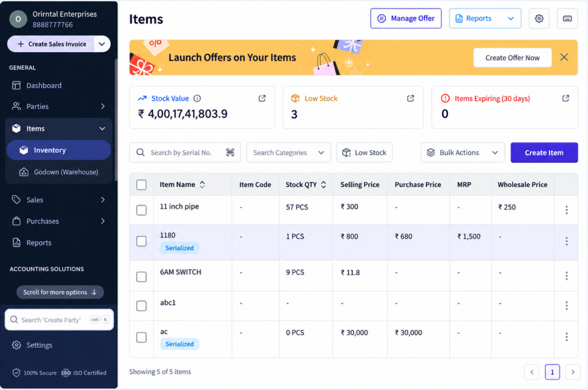Open Stock Value external link icon
This screenshot has height=390, width=588.
262,98
